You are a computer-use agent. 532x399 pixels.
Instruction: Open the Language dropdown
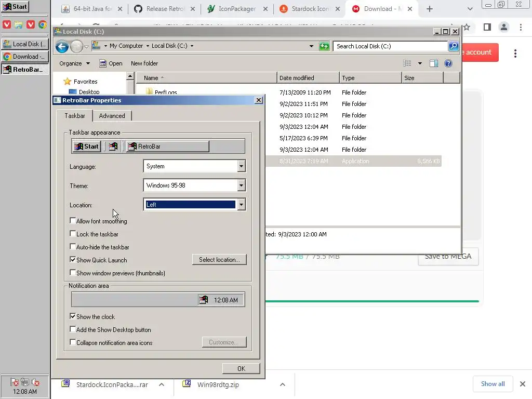[x=241, y=166]
